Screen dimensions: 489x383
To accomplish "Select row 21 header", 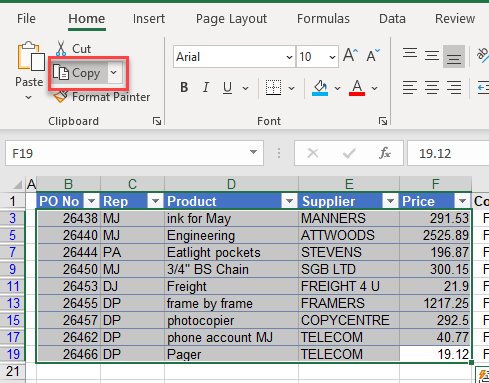I will [x=13, y=371].
